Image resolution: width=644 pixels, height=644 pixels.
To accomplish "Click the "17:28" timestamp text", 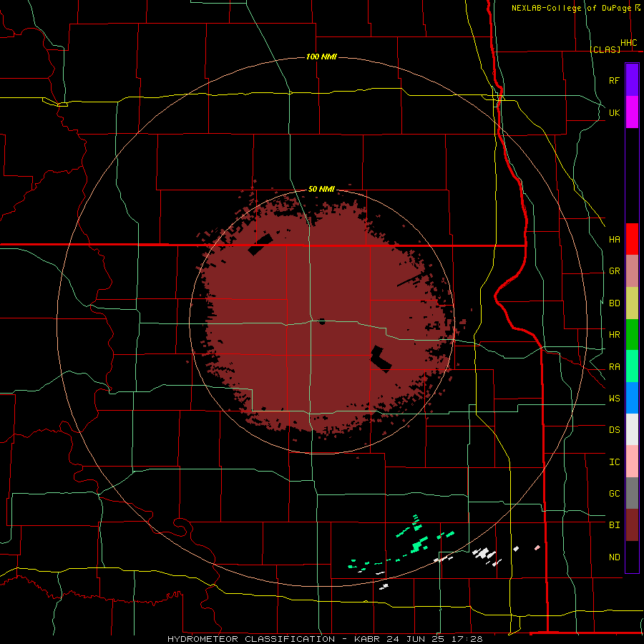I will (467, 639).
